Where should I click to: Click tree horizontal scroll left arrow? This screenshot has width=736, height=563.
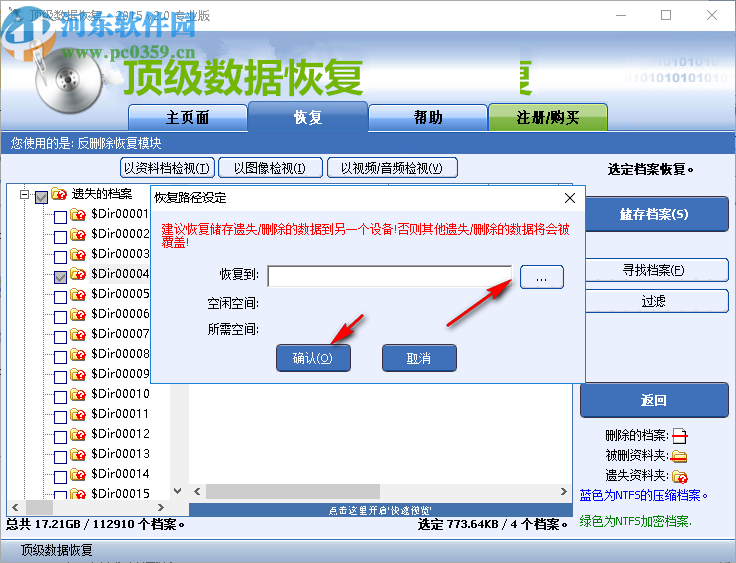(x=15, y=507)
